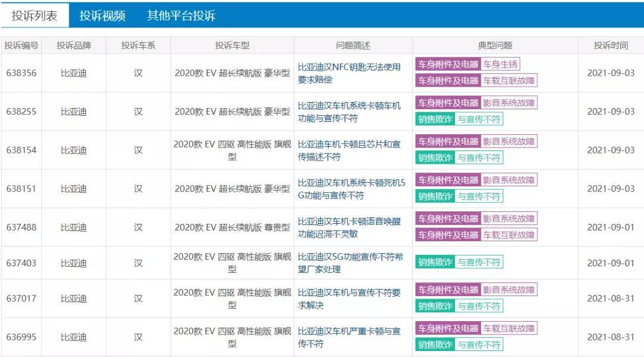The height and width of the screenshot is (357, 644).
Task: Click the 影音系统故障 tag in row 638255
Action: [509, 103]
